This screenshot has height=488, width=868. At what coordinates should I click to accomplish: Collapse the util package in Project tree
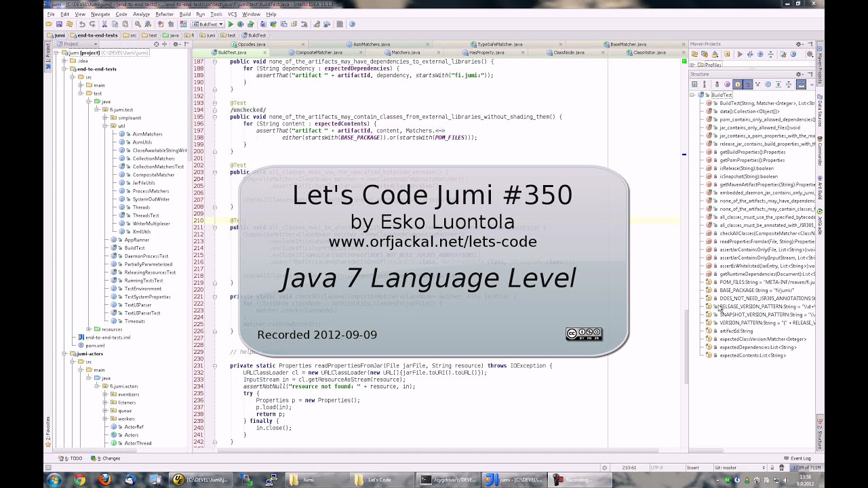click(x=105, y=126)
